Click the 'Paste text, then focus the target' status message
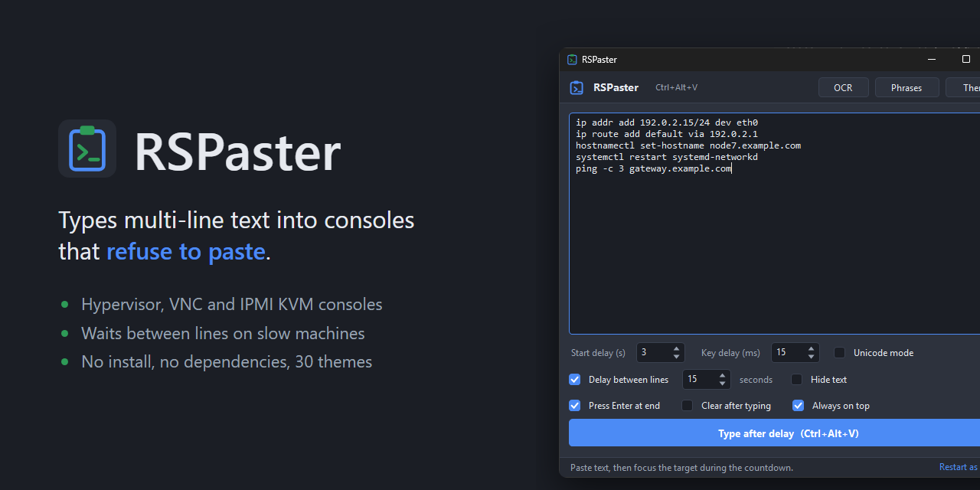The width and height of the screenshot is (980, 490). pos(681,467)
